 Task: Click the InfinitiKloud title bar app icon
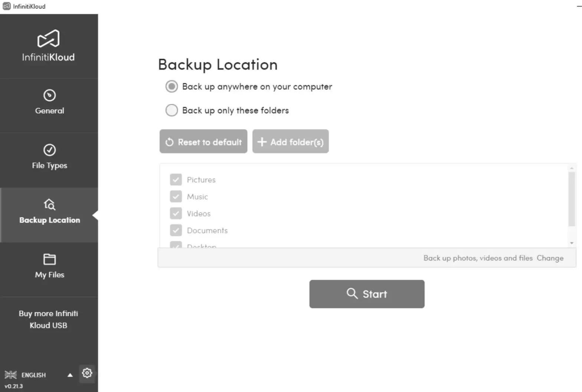click(x=7, y=6)
